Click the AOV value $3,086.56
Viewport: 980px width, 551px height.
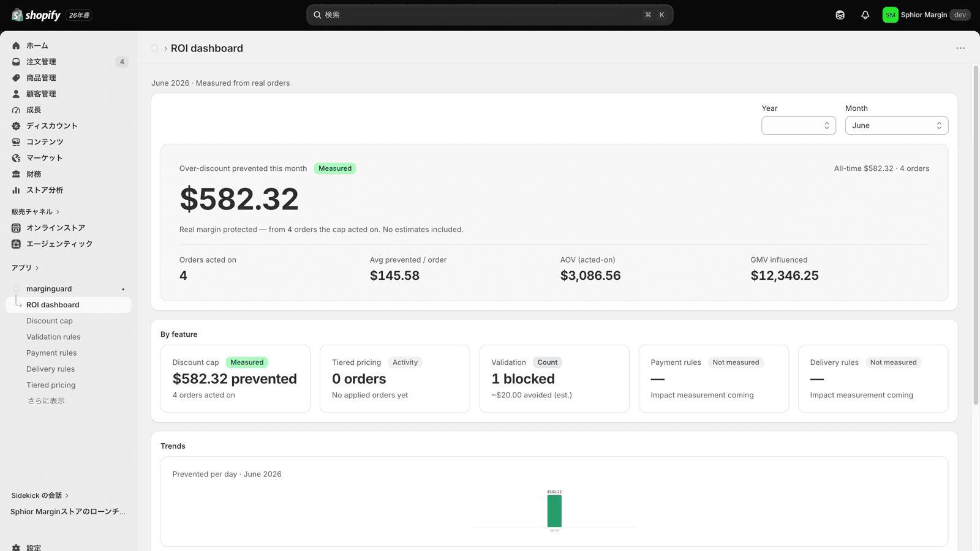(x=590, y=275)
